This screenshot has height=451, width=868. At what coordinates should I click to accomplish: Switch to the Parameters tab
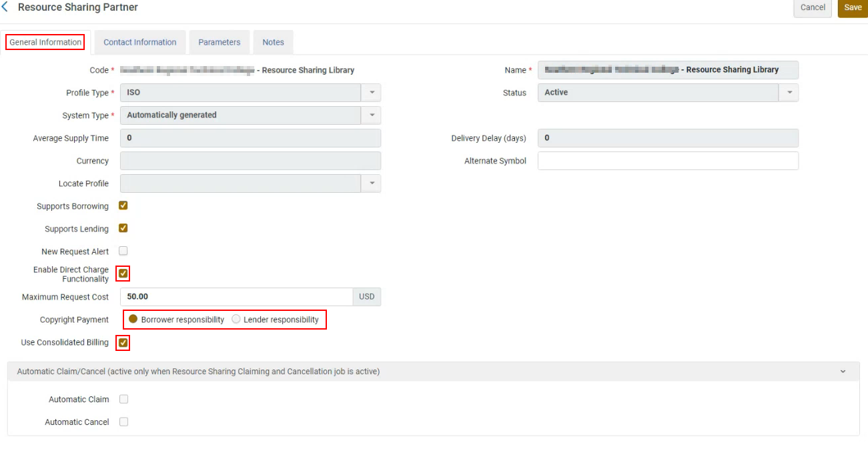(219, 42)
